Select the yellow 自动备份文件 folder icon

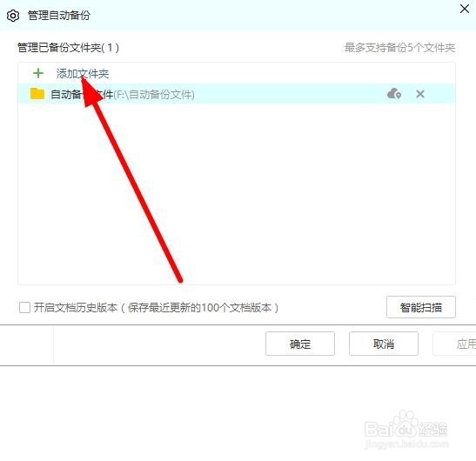click(37, 94)
